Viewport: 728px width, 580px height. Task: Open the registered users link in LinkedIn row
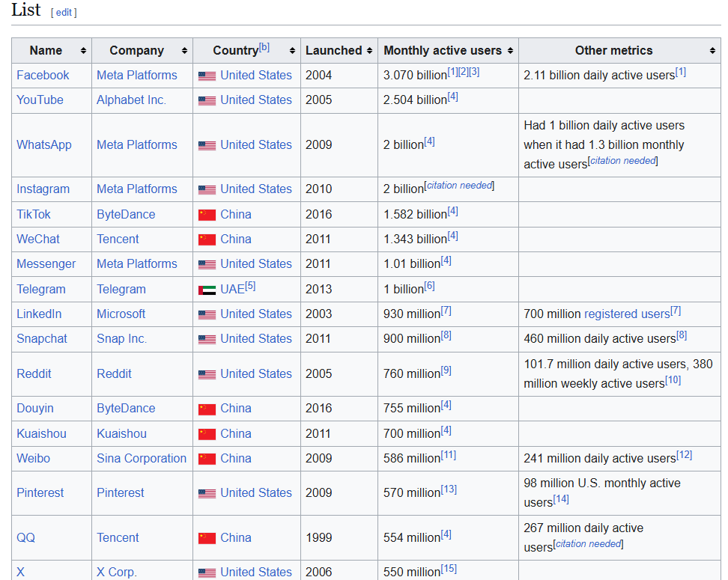click(x=626, y=314)
